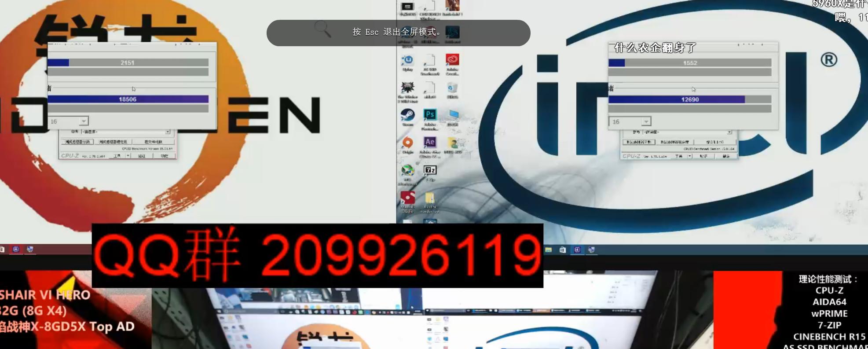Click the OK button in AMD CPU-Z
Image resolution: width=868 pixels, height=349 pixels.
click(x=164, y=156)
